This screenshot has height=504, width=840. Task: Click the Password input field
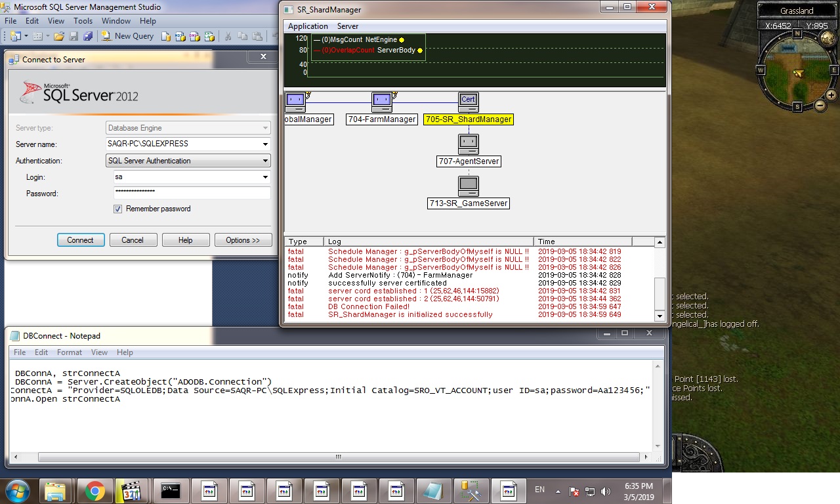(192, 193)
